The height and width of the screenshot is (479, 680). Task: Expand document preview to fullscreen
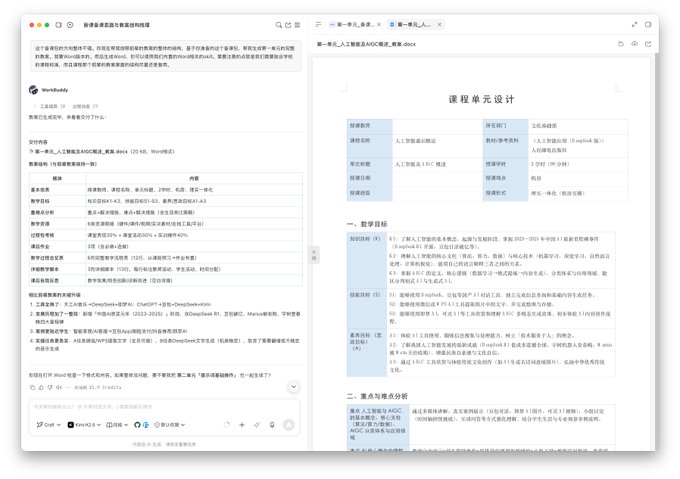tap(634, 25)
